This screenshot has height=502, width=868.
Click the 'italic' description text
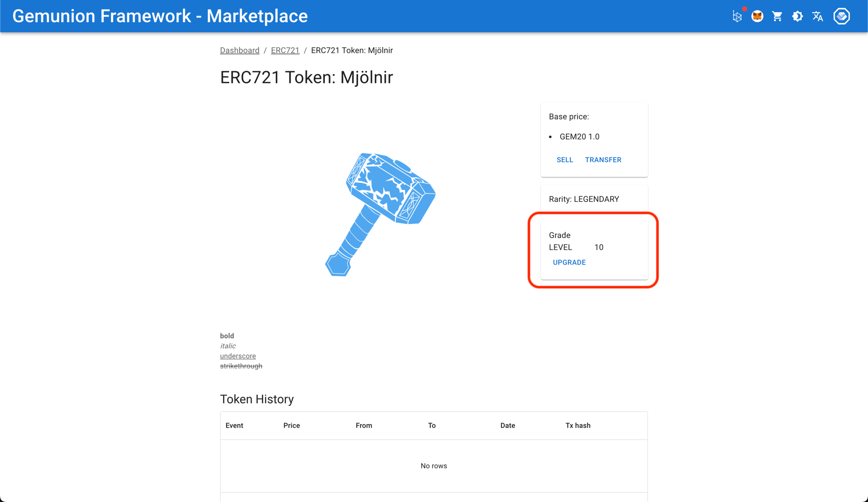click(x=228, y=346)
